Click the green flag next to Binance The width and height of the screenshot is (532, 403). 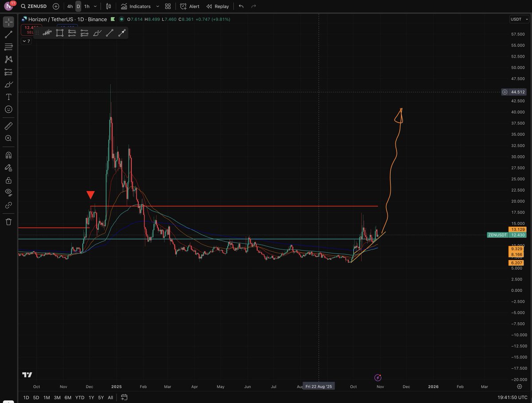pos(113,19)
